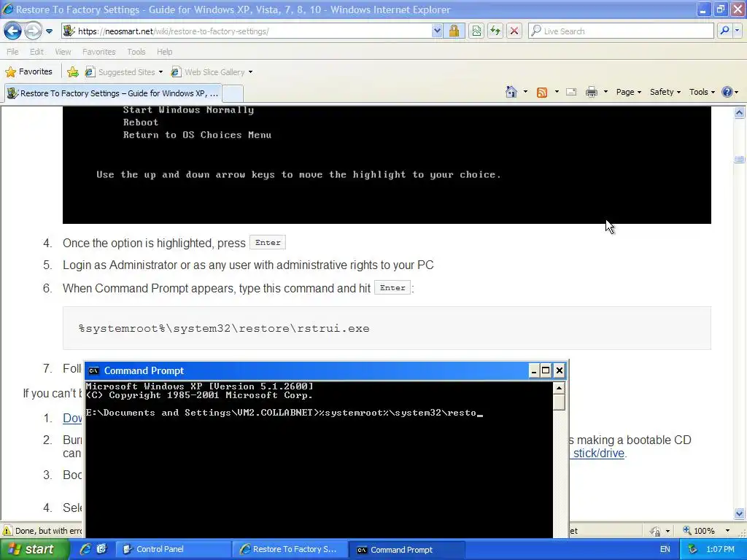The width and height of the screenshot is (747, 560).
Task: Click inside Command Prompt typing area
Action: point(319,459)
